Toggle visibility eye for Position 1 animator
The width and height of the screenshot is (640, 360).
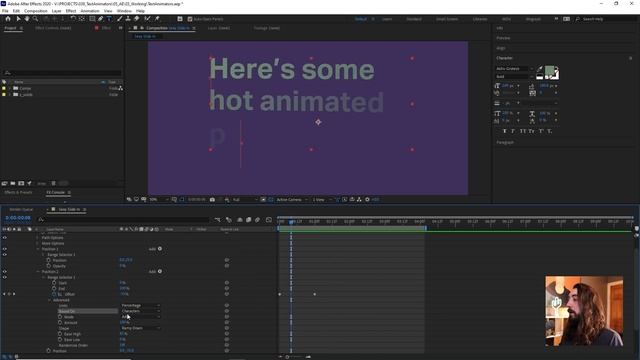(4, 249)
